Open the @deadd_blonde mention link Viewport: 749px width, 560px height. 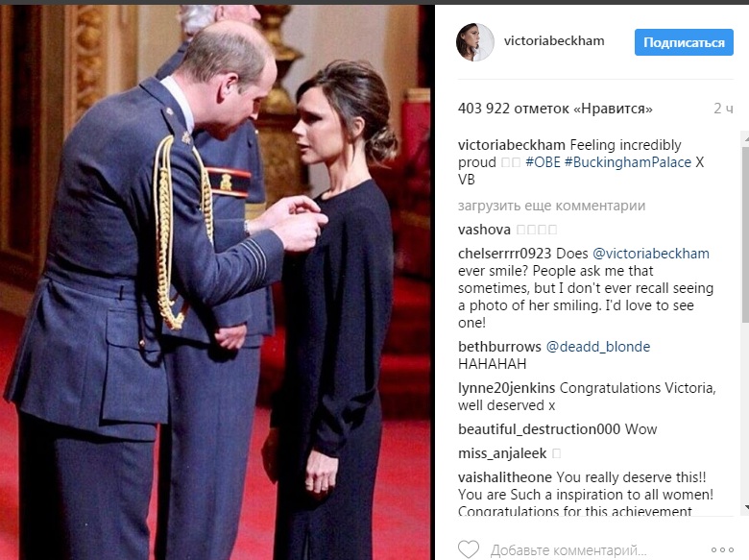click(x=598, y=347)
